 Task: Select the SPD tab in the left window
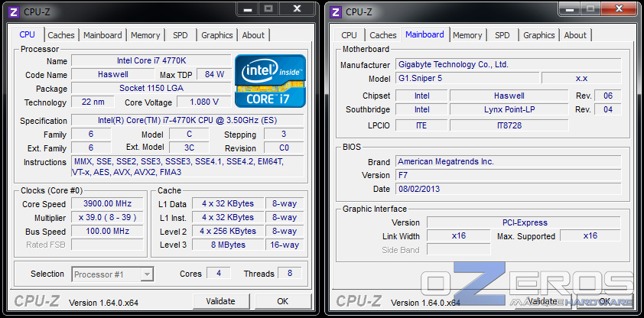click(181, 35)
